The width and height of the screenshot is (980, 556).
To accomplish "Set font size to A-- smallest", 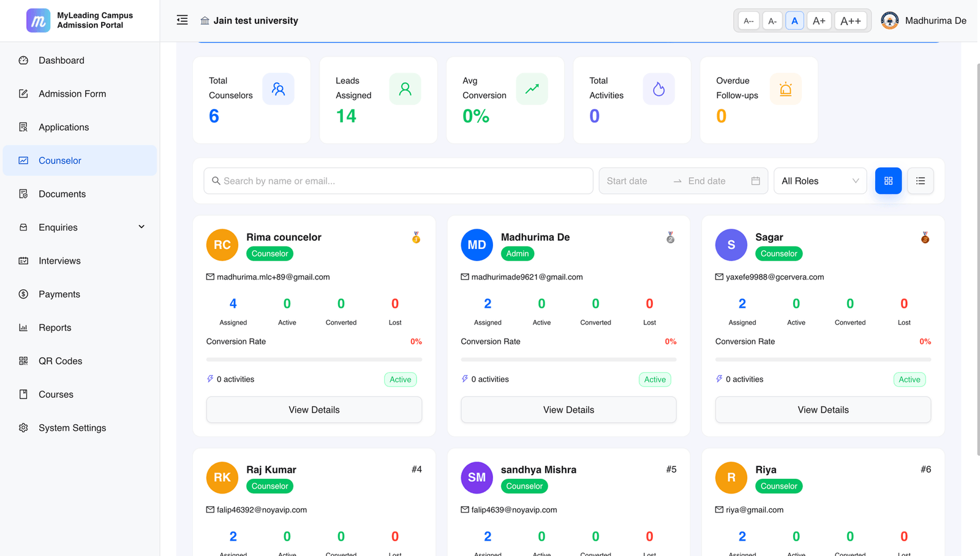I will [x=748, y=21].
